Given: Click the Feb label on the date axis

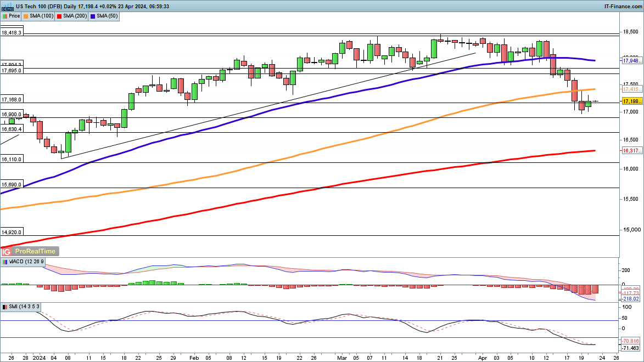Looking at the screenshot, I should (x=194, y=358).
